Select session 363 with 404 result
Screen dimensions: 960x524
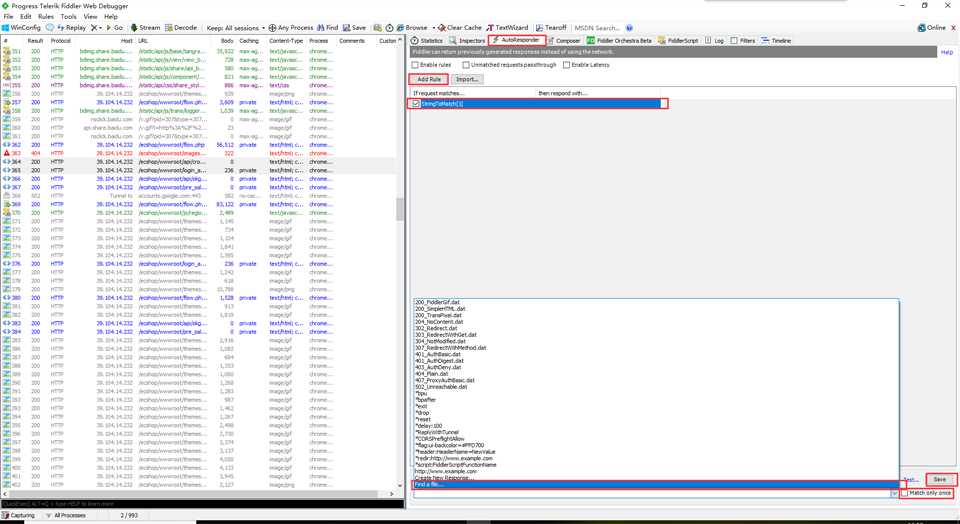[x=199, y=153]
